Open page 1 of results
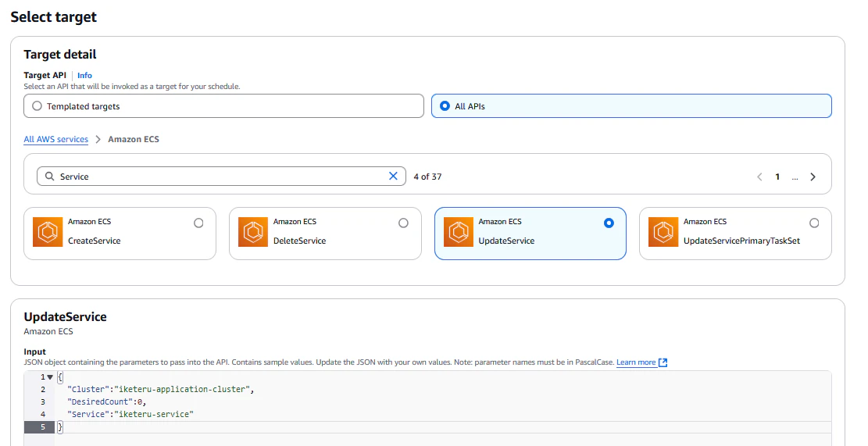This screenshot has height=446, width=868. (x=777, y=177)
